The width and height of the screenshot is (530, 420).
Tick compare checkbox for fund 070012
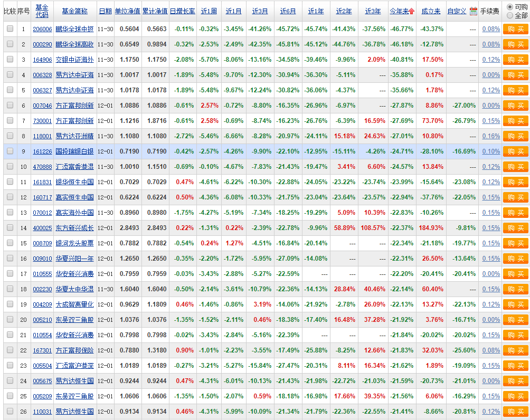[10, 212]
